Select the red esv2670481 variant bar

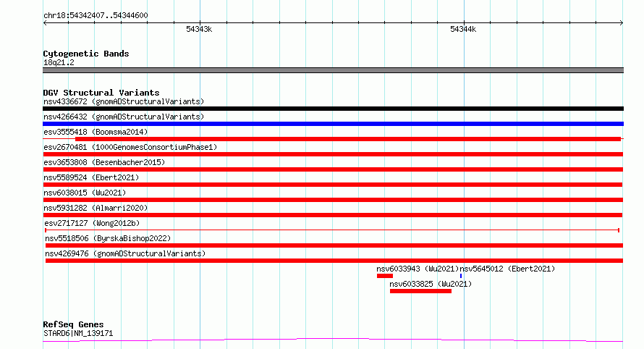click(x=333, y=154)
